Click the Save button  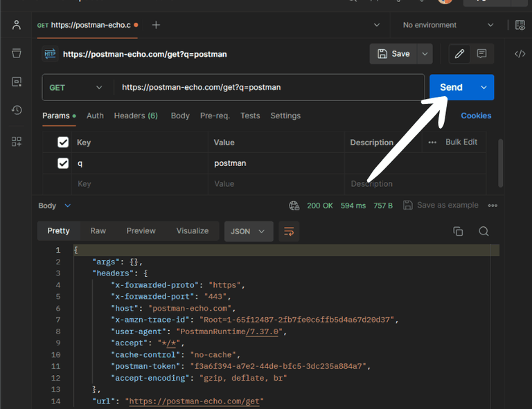[x=393, y=54]
